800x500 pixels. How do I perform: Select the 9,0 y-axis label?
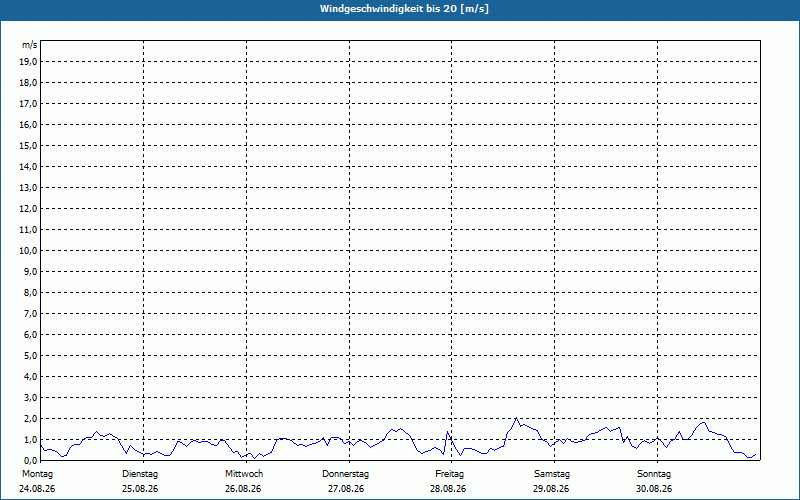point(31,271)
